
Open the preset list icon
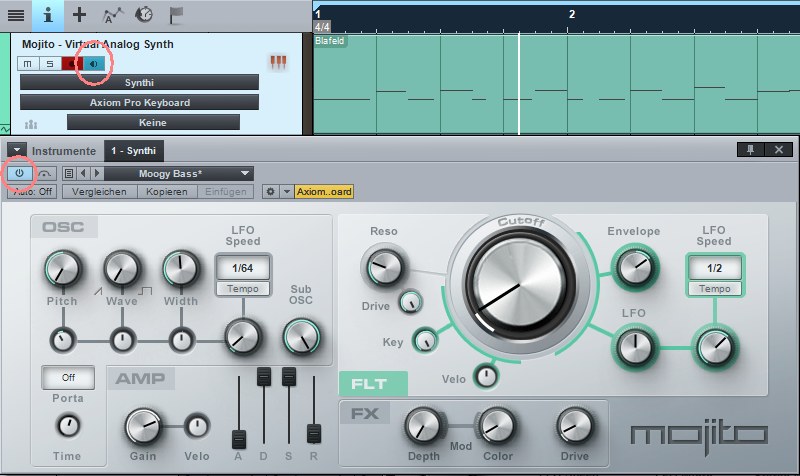tap(69, 173)
